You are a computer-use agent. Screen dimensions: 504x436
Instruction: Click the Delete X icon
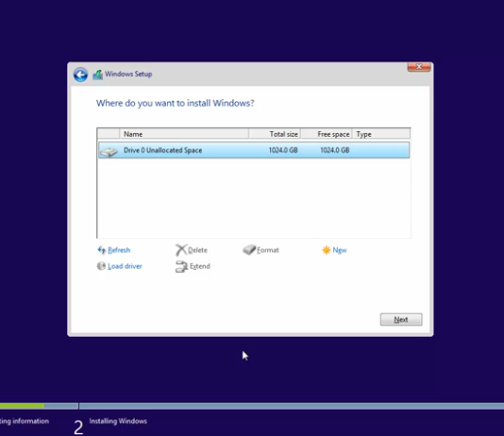[181, 250]
